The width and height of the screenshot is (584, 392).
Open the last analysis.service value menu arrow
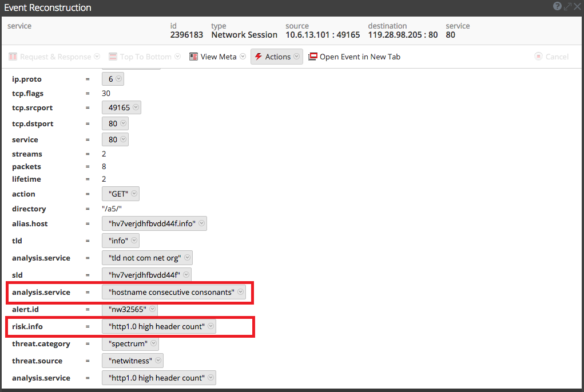tap(211, 378)
